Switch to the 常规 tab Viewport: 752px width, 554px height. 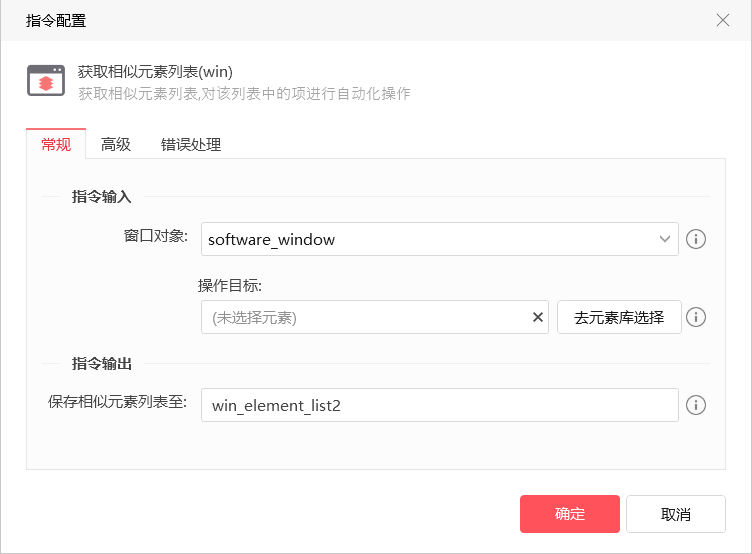56,144
